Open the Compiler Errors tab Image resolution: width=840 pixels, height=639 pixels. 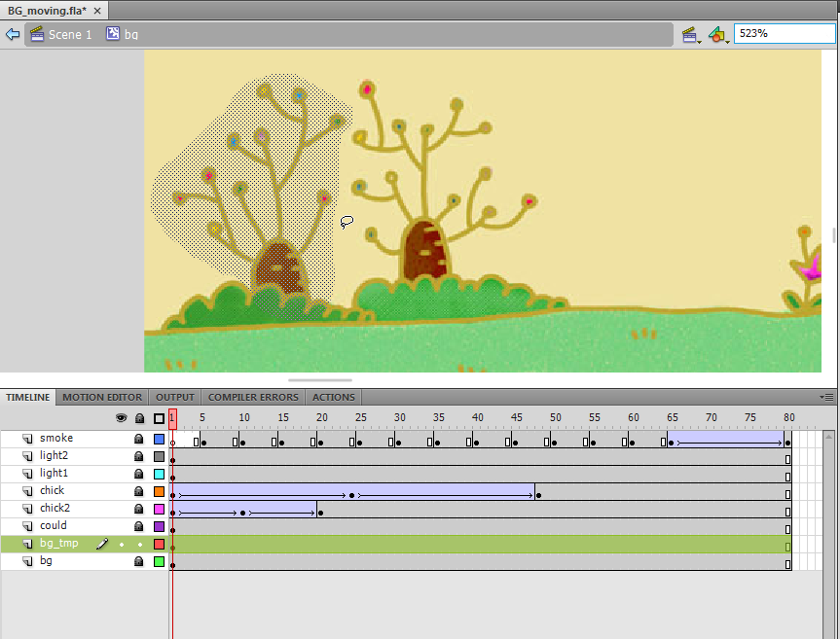pyautogui.click(x=253, y=397)
